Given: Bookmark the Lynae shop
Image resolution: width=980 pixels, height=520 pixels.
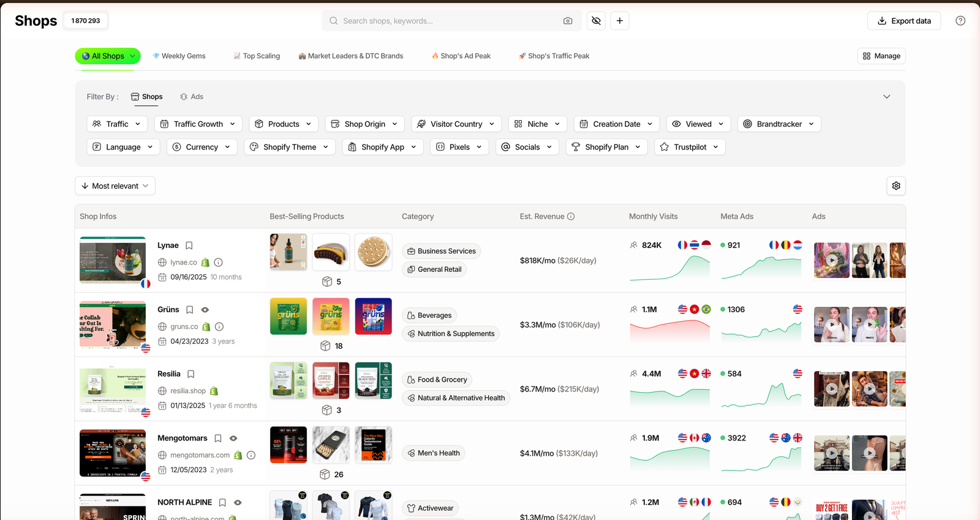Looking at the screenshot, I should [189, 246].
